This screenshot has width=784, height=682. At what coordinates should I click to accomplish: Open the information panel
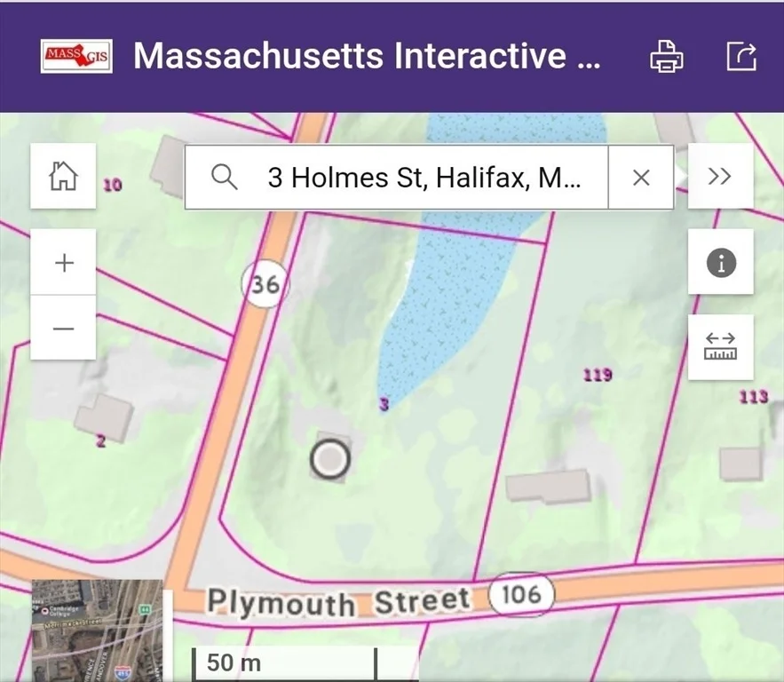pos(720,262)
